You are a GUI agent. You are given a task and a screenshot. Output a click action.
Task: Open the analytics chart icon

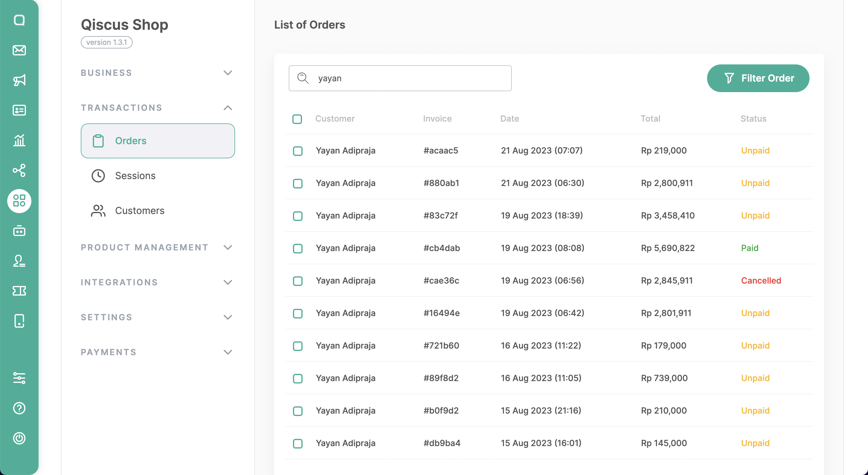(19, 140)
